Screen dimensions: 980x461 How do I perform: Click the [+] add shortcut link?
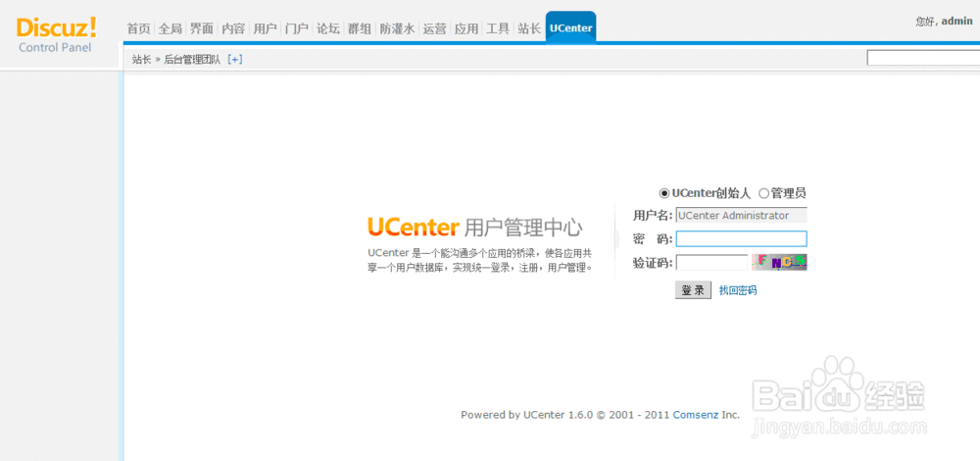pos(235,60)
